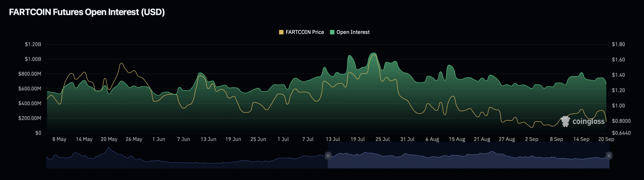Click the 13 Jun date label
644x180 pixels.
tap(209, 139)
